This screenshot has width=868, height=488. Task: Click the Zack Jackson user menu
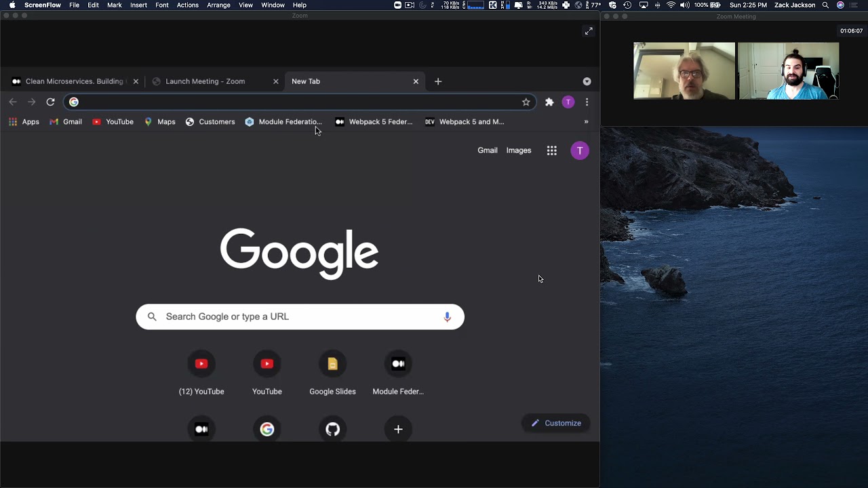796,5
